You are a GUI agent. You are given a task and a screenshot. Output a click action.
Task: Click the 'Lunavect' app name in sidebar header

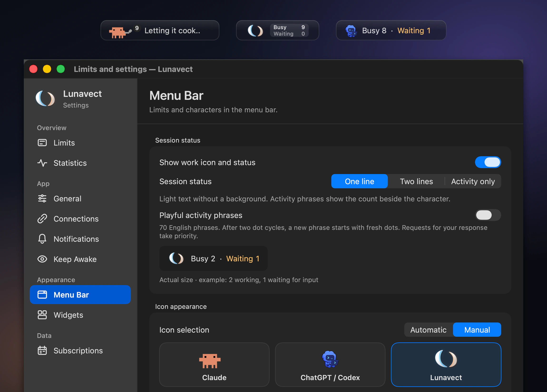click(x=82, y=94)
